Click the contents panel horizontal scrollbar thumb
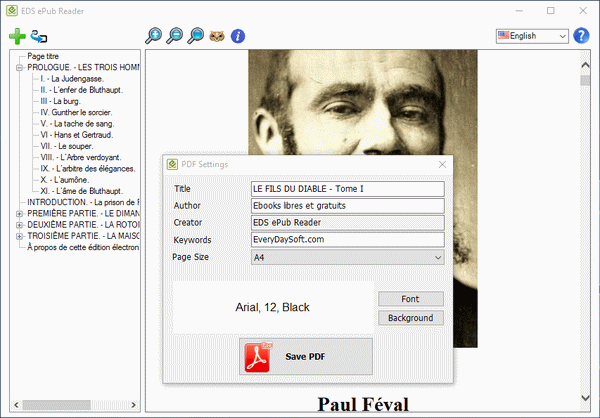 point(57,405)
